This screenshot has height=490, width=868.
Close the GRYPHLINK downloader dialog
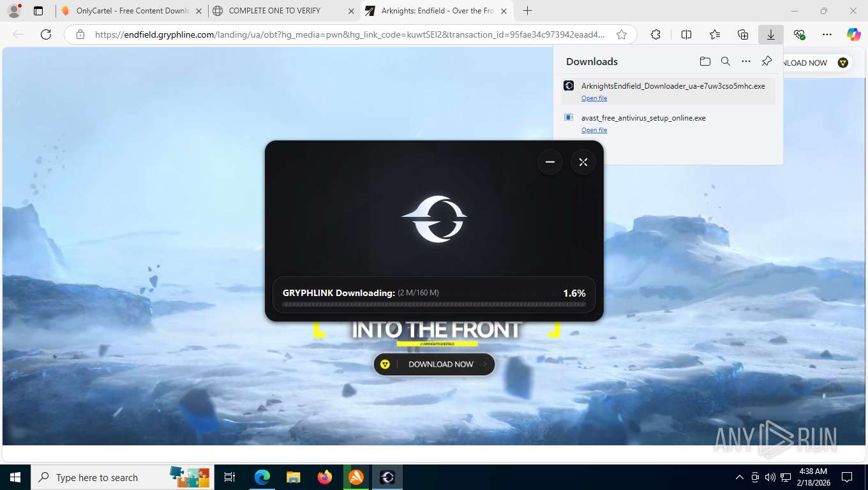pyautogui.click(x=583, y=162)
